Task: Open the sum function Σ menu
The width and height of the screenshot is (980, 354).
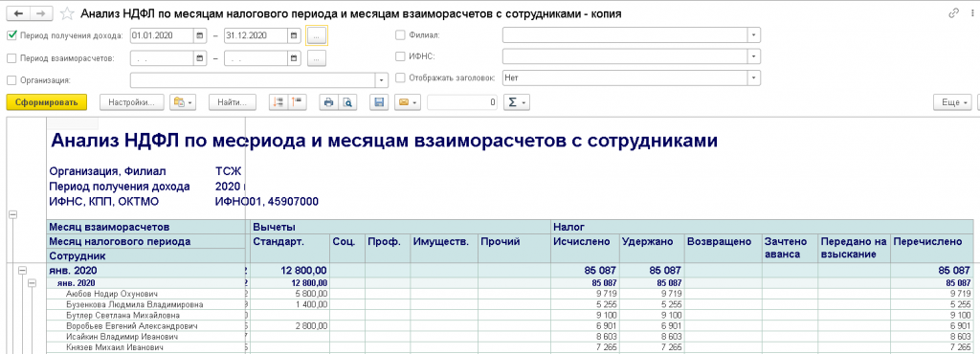Action: point(516,102)
